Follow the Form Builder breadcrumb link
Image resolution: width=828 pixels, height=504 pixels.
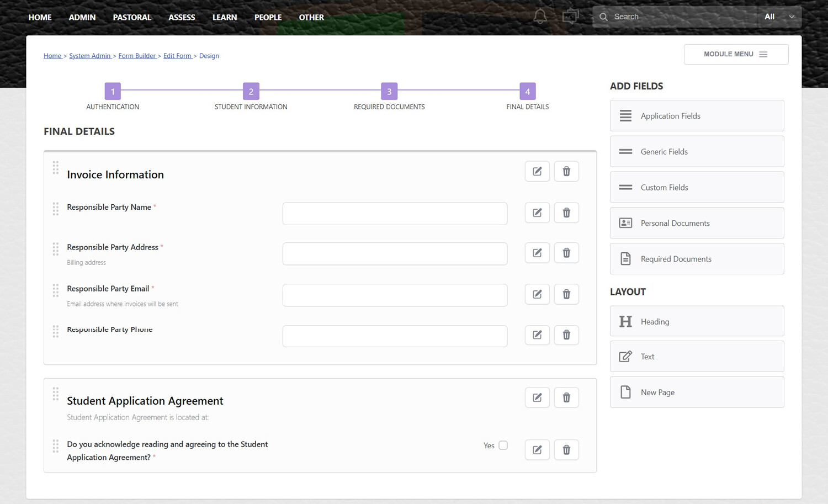click(x=137, y=56)
